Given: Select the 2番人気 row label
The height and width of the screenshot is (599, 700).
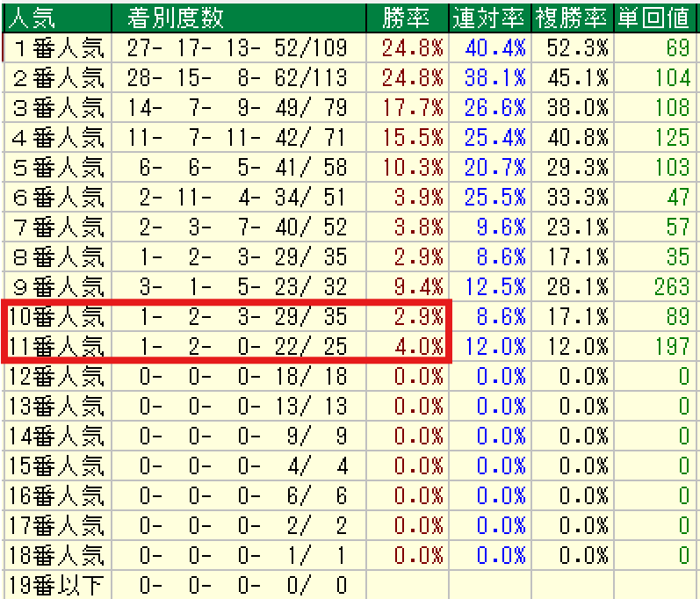Looking at the screenshot, I should coord(58,77).
